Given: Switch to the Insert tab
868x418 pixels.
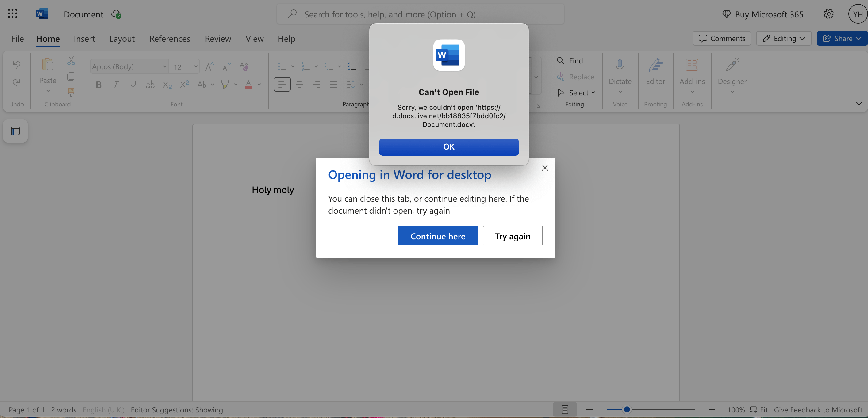Looking at the screenshot, I should click(x=84, y=39).
